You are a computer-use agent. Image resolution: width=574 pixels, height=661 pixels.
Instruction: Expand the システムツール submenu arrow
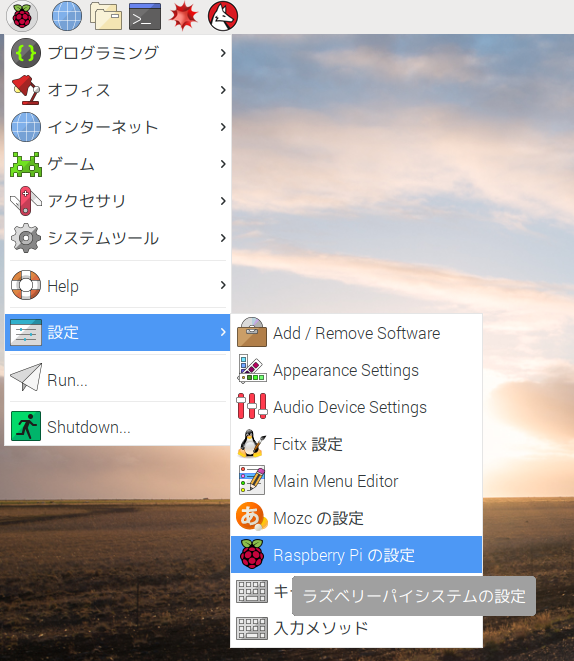tap(223, 238)
